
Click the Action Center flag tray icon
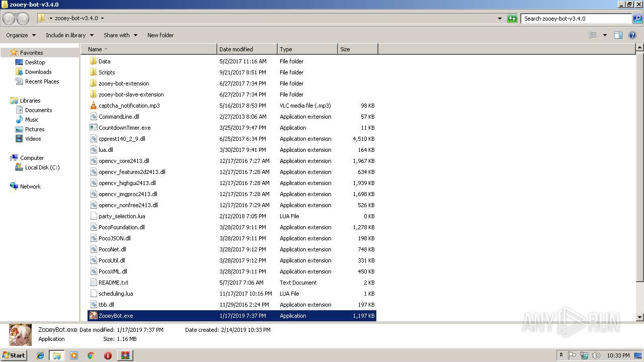click(x=572, y=355)
